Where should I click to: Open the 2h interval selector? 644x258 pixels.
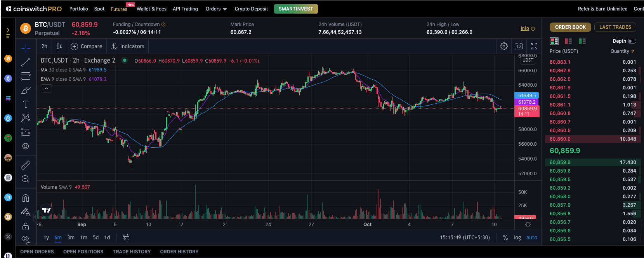point(44,46)
